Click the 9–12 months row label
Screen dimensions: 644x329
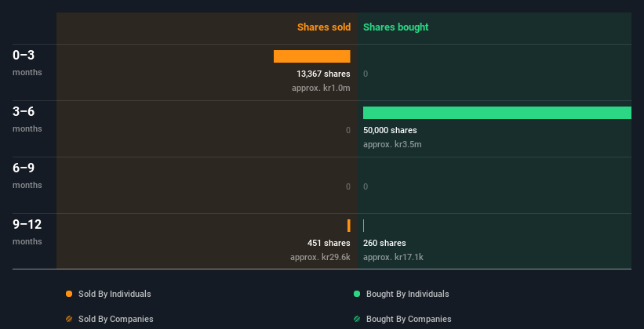pyautogui.click(x=27, y=232)
